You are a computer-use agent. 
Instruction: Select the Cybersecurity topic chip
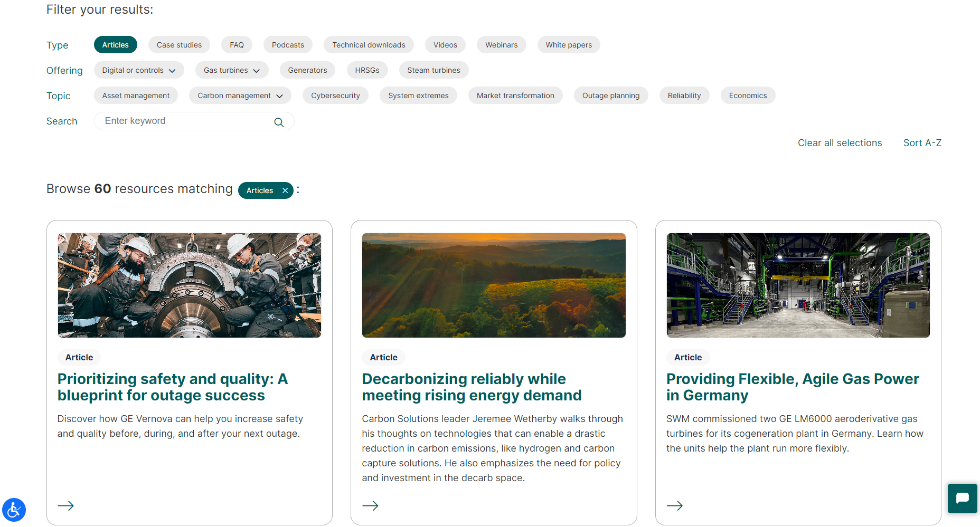[335, 95]
